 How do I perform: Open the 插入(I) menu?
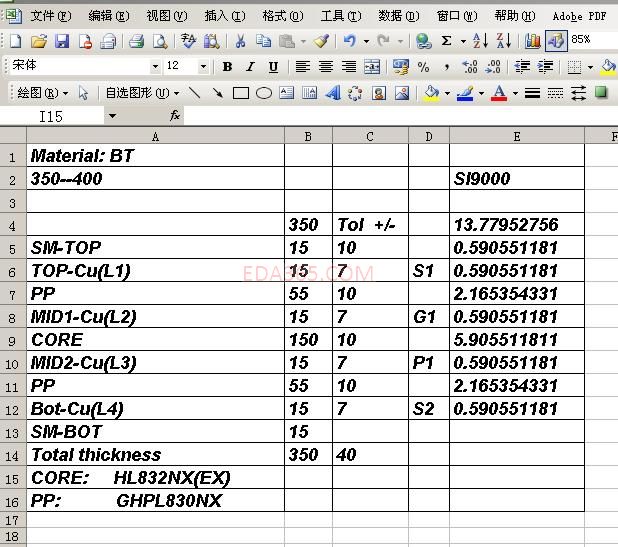pyautogui.click(x=225, y=16)
